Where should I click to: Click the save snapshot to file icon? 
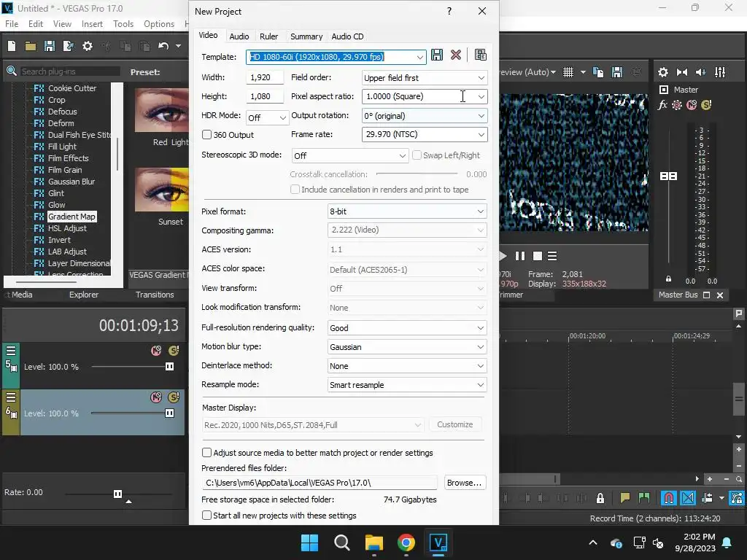click(x=617, y=72)
